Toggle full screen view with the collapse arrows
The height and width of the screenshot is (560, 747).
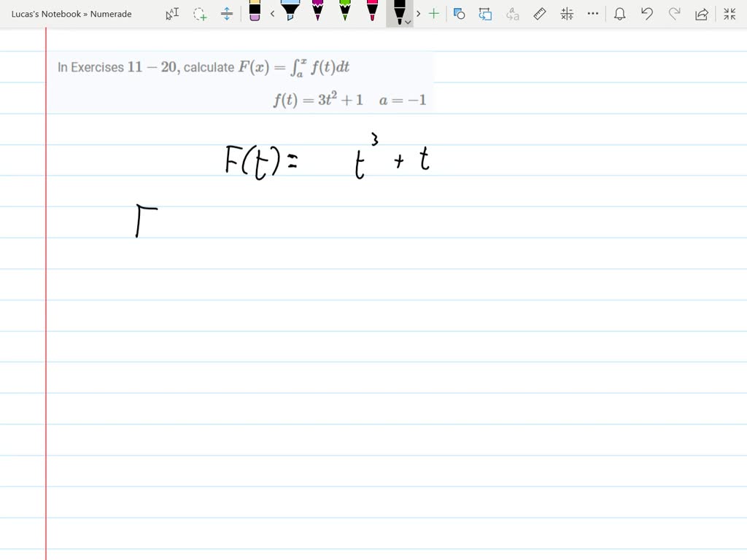click(729, 12)
